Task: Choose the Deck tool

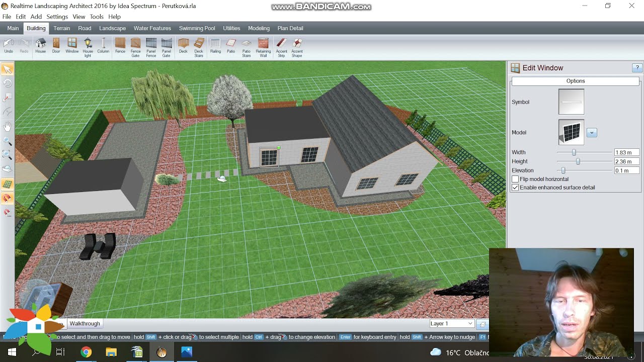Action: click(183, 46)
